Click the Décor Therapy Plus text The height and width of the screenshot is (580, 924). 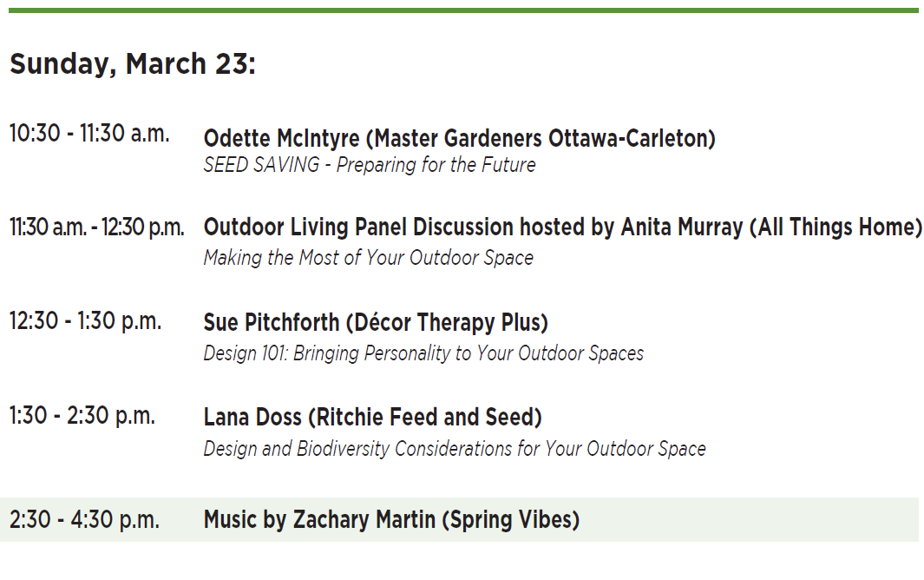pyautogui.click(x=448, y=323)
